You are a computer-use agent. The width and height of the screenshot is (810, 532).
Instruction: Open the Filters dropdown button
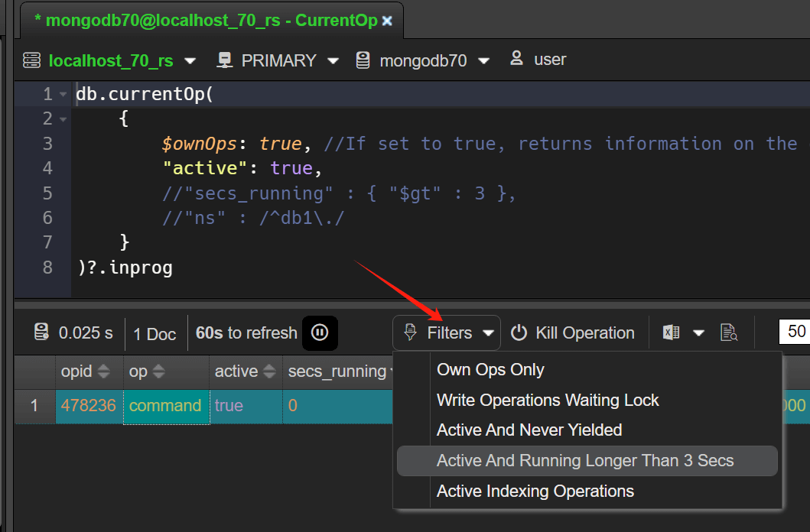pos(447,332)
